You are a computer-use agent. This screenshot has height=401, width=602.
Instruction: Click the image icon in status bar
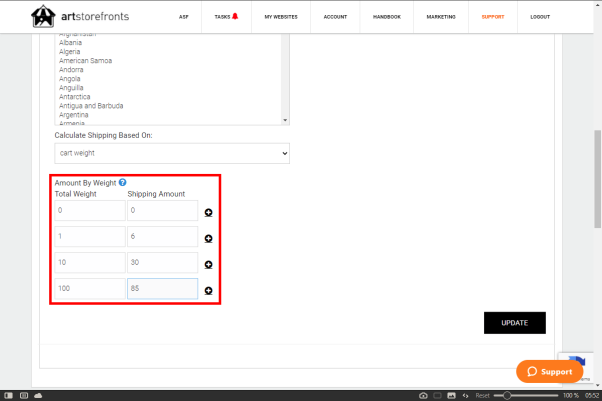tap(450, 395)
